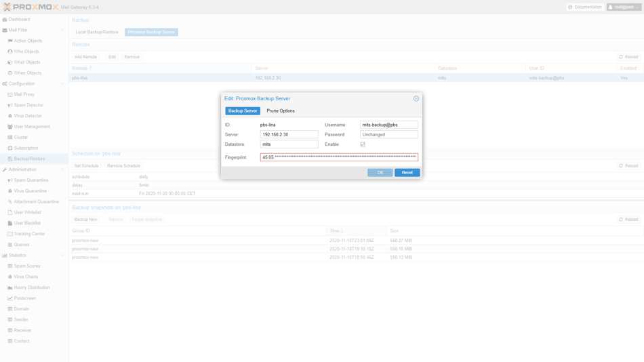Open the Domain statistics item in the sidebar
Viewport: 644px width, 362px height.
(x=22, y=309)
